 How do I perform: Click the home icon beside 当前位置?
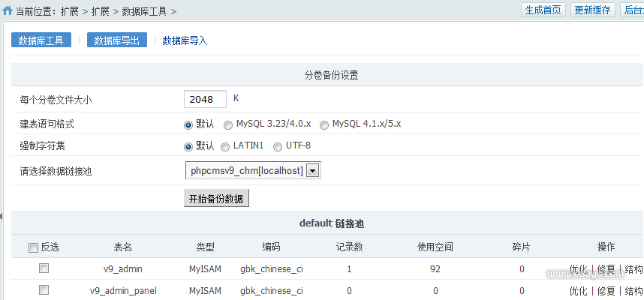[7, 11]
